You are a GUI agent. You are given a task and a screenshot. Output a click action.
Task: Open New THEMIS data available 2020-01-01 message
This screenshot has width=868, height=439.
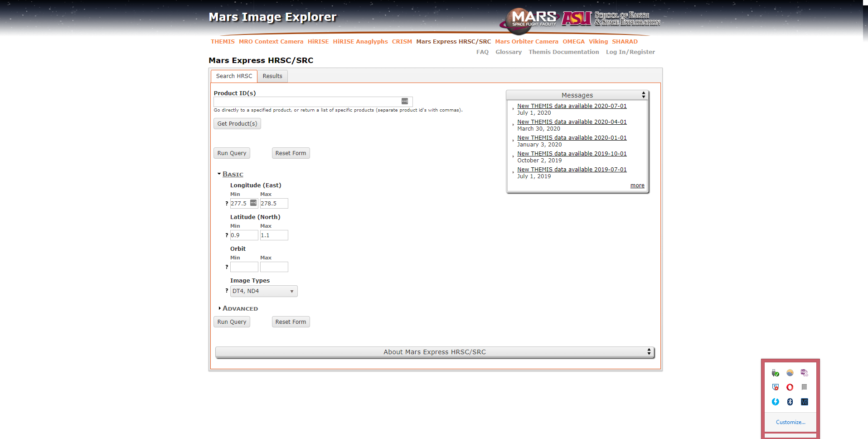pos(572,138)
